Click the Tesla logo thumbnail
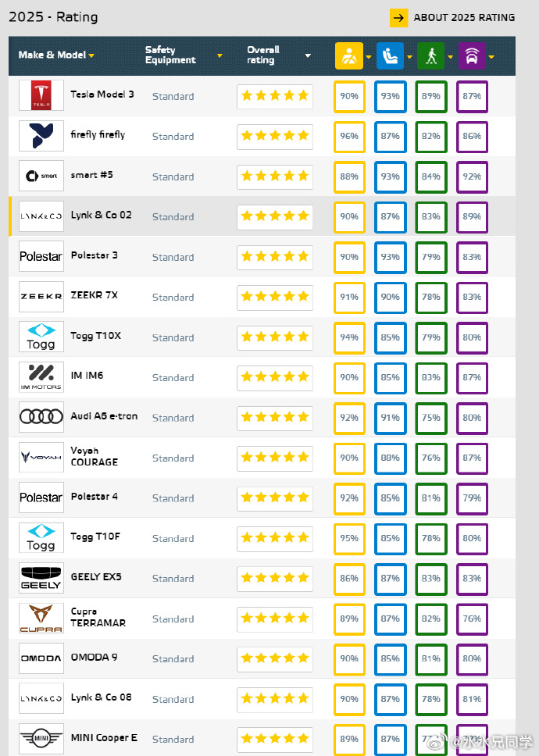The height and width of the screenshot is (756, 539). click(41, 95)
